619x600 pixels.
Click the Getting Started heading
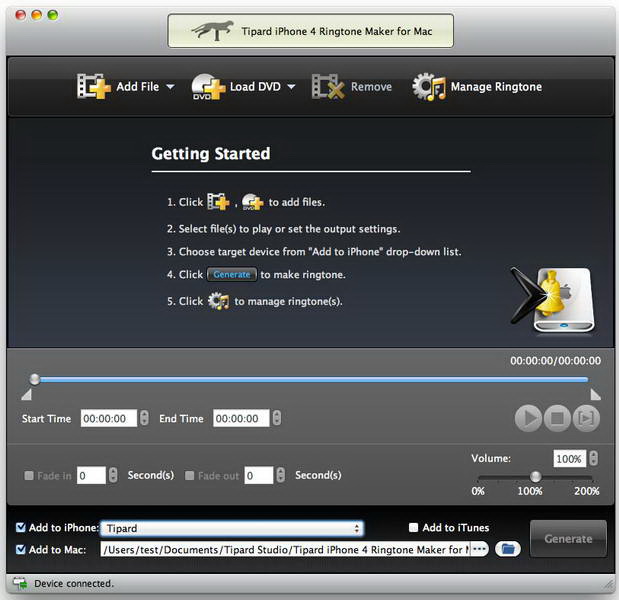[211, 153]
